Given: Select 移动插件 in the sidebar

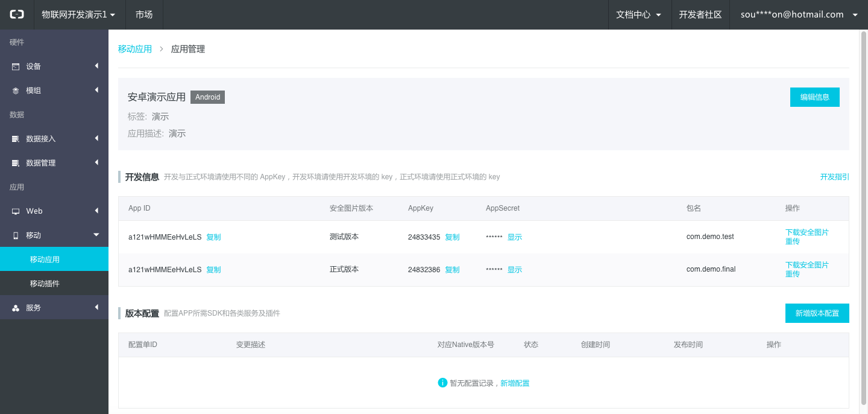Looking at the screenshot, I should [x=45, y=284].
